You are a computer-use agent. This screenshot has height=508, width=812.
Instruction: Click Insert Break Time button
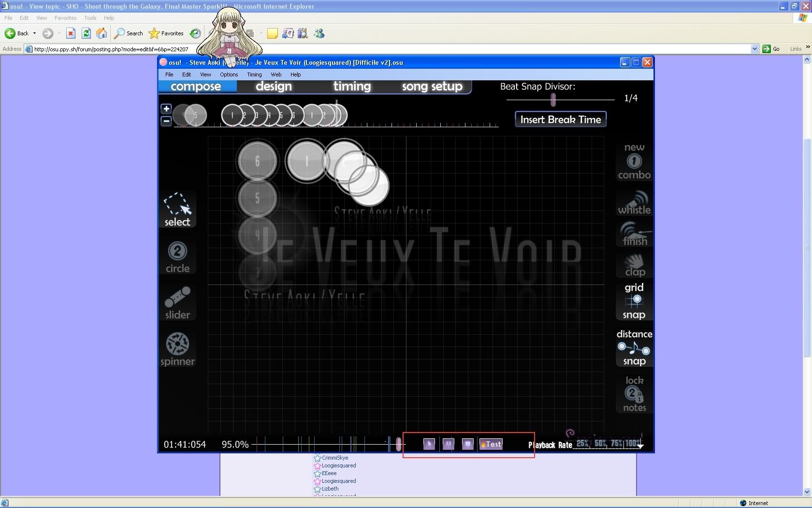561,120
